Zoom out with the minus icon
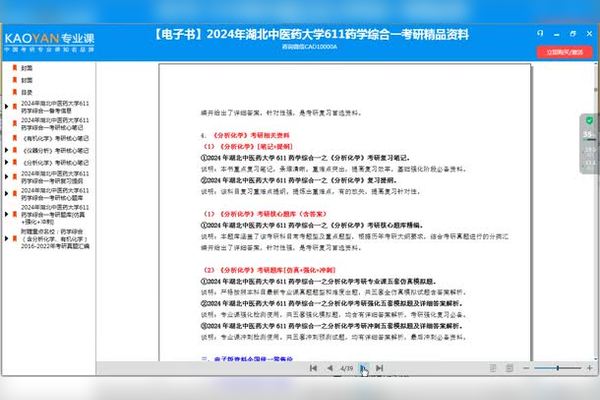 [x=526, y=368]
